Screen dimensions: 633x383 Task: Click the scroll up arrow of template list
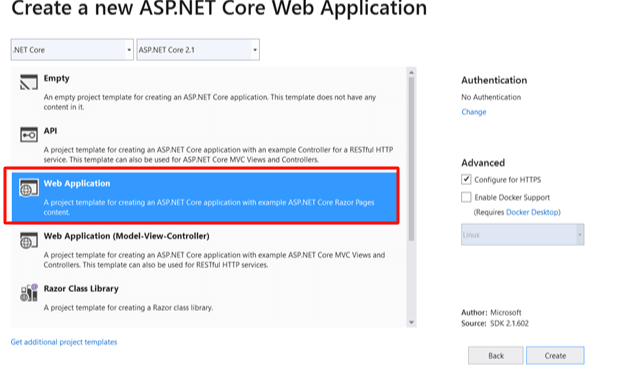pyautogui.click(x=411, y=73)
